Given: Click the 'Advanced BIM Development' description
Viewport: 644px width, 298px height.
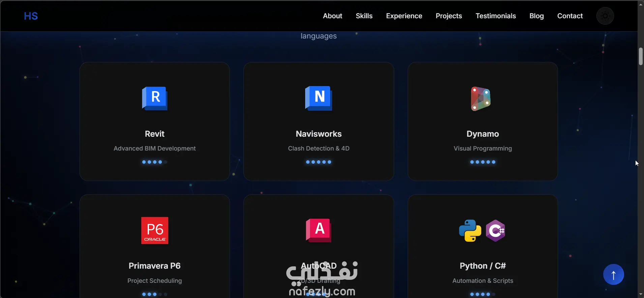Looking at the screenshot, I should [155, 148].
